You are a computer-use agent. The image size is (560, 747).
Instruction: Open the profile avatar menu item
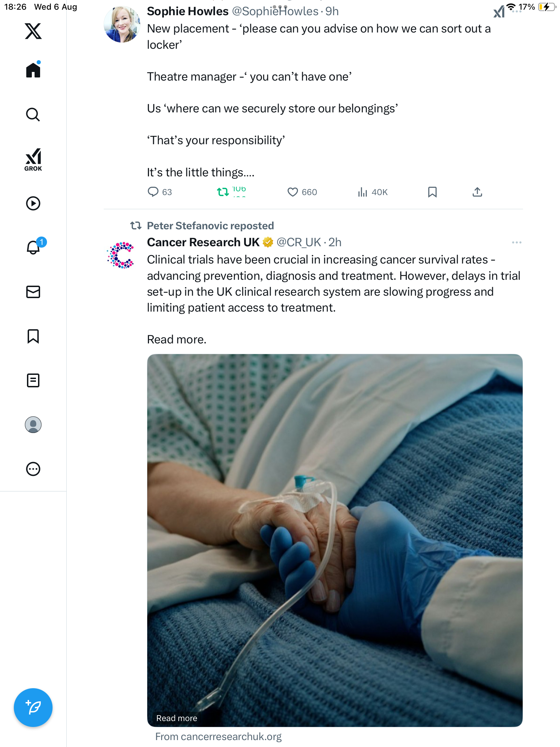33,425
